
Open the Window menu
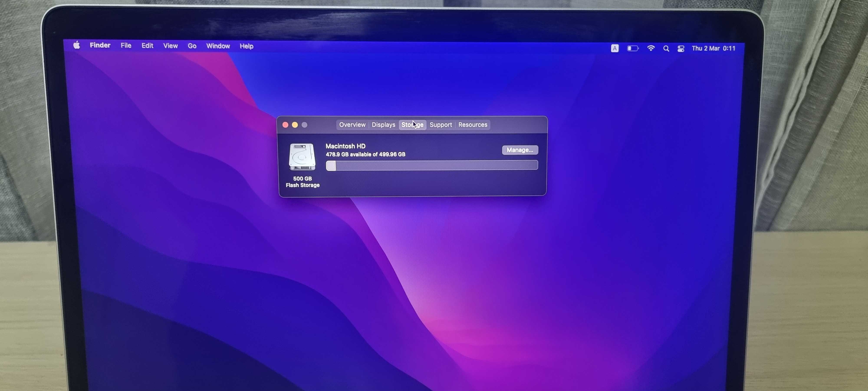point(218,46)
